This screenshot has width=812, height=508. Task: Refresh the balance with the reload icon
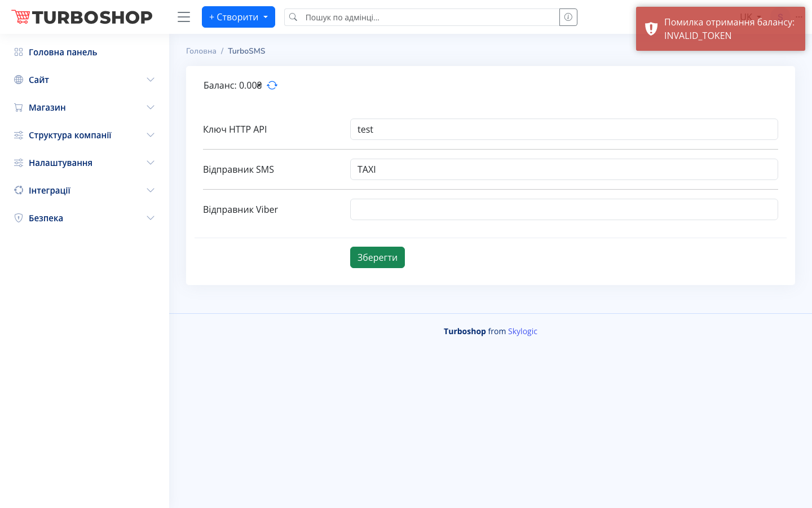pyautogui.click(x=272, y=85)
